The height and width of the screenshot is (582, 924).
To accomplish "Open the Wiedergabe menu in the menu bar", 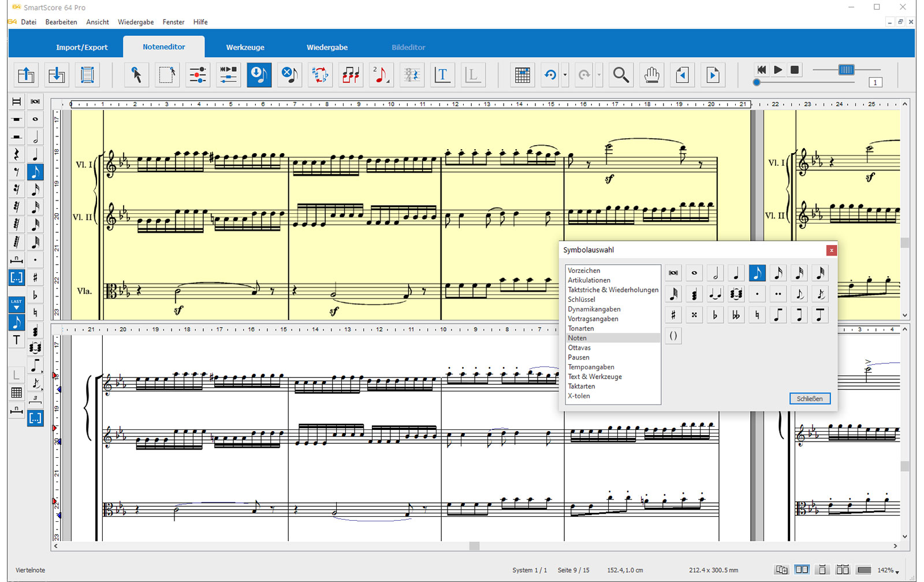I will click(136, 22).
